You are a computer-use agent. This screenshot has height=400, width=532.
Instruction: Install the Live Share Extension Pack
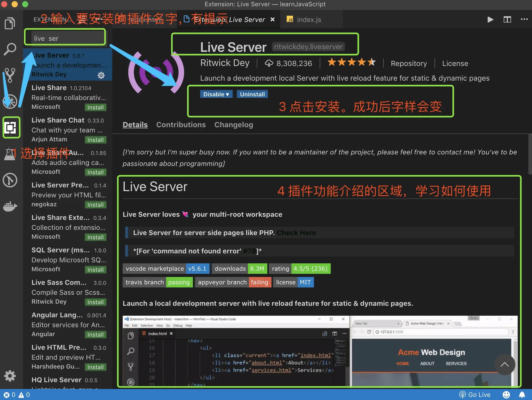tap(95, 237)
